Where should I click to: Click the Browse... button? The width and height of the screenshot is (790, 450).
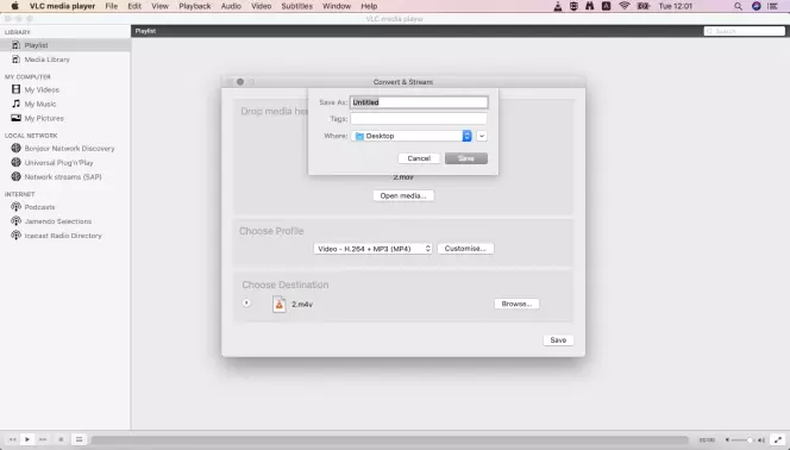pyautogui.click(x=516, y=304)
